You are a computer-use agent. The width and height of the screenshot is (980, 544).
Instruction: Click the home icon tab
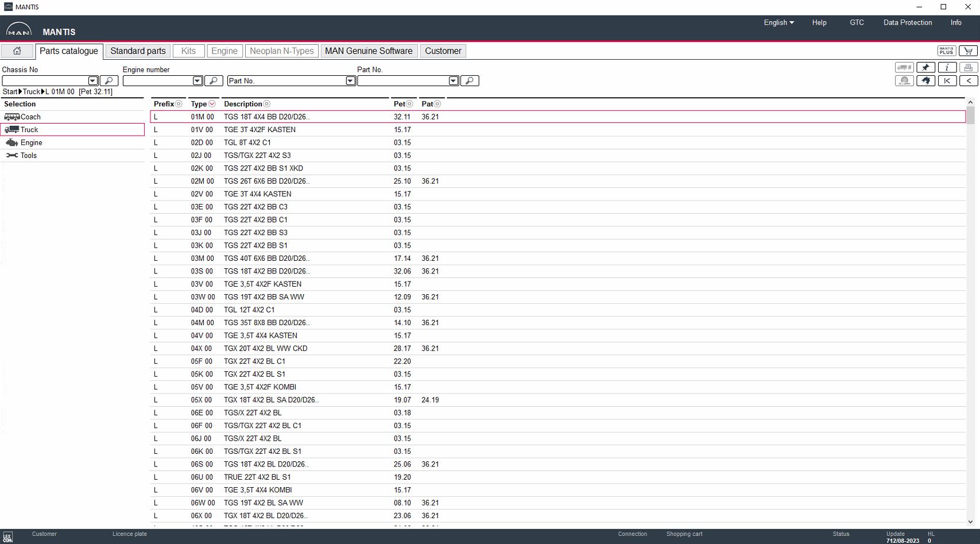point(17,51)
